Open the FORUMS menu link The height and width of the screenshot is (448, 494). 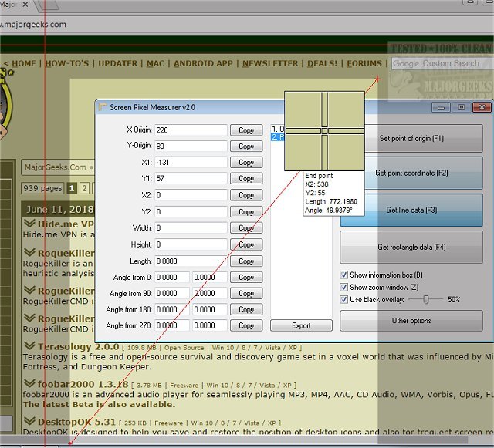(364, 63)
